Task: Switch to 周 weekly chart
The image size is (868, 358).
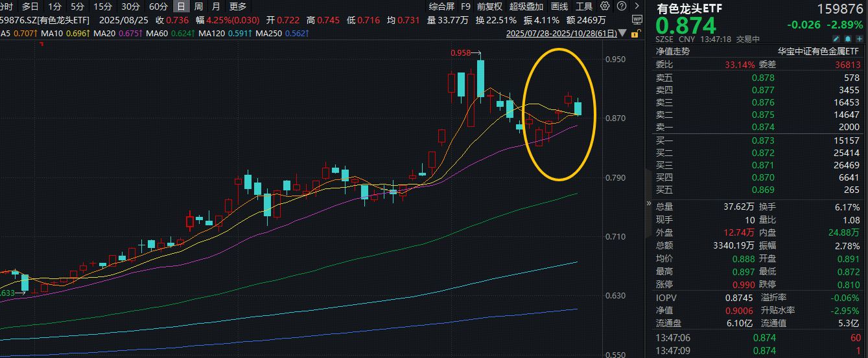Action: click(198, 6)
